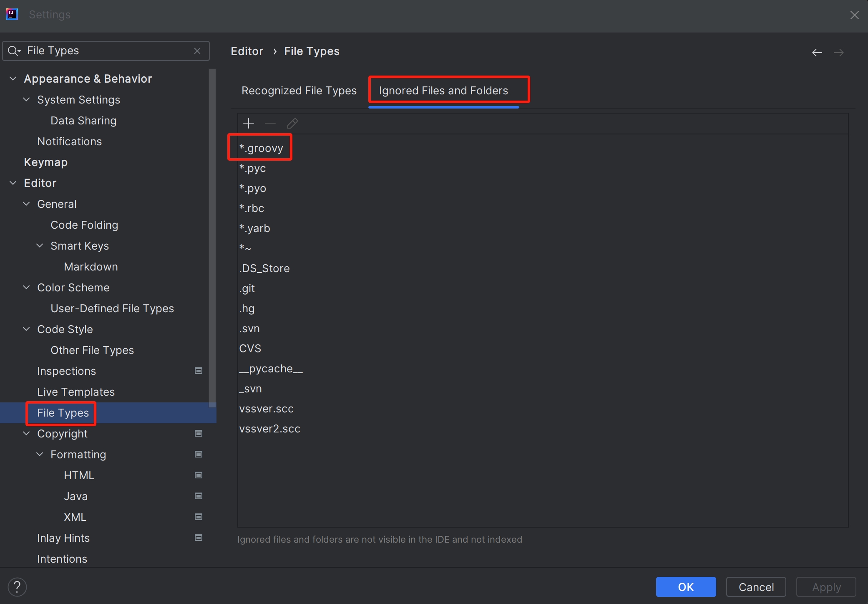The image size is (868, 604).
Task: Click the plus icon to add pattern
Action: pyautogui.click(x=249, y=123)
